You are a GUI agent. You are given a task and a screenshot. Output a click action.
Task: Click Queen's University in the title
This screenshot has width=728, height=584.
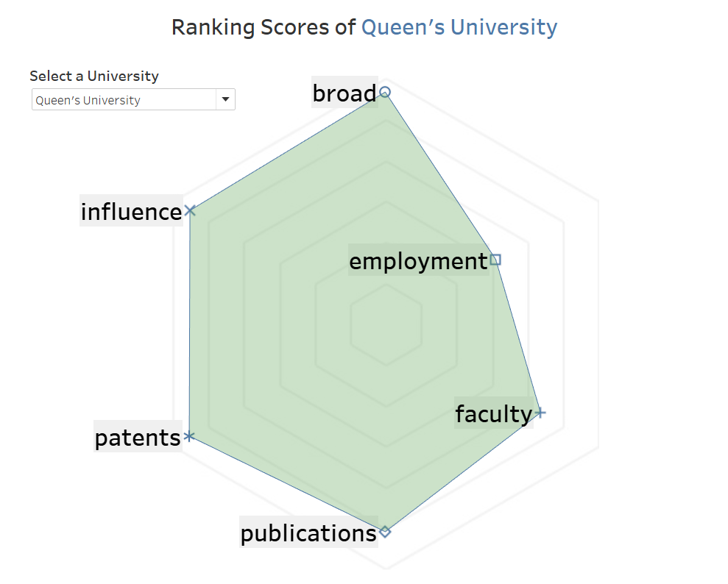(459, 27)
